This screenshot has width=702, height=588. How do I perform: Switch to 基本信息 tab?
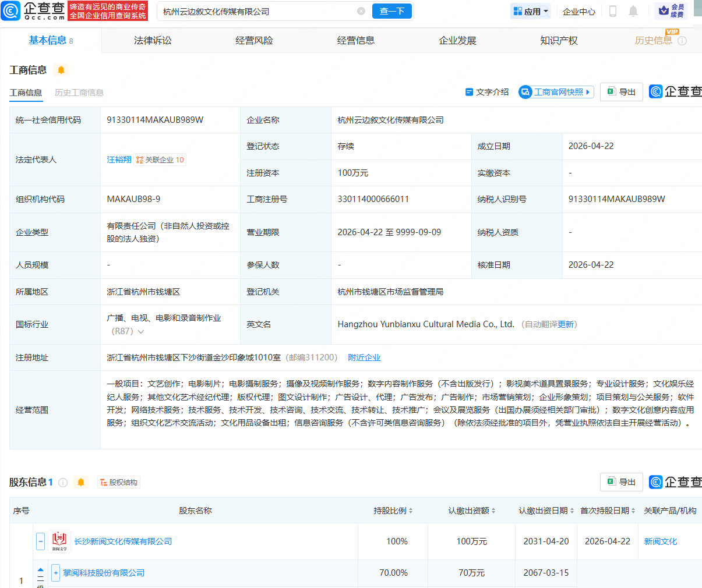point(51,40)
